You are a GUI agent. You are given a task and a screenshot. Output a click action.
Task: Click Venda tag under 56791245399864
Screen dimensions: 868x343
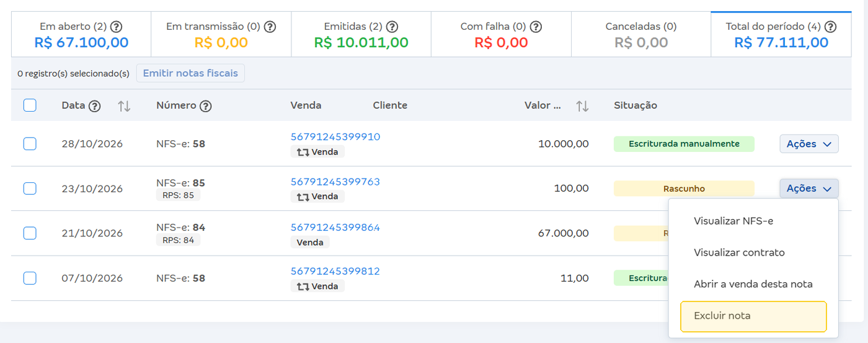tap(310, 243)
